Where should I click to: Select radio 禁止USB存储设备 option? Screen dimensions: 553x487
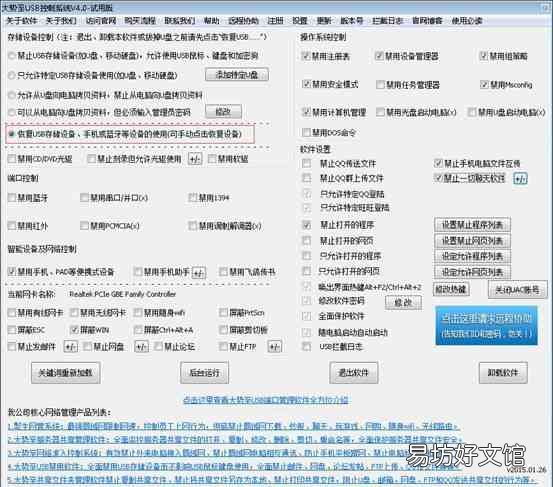click(x=12, y=55)
